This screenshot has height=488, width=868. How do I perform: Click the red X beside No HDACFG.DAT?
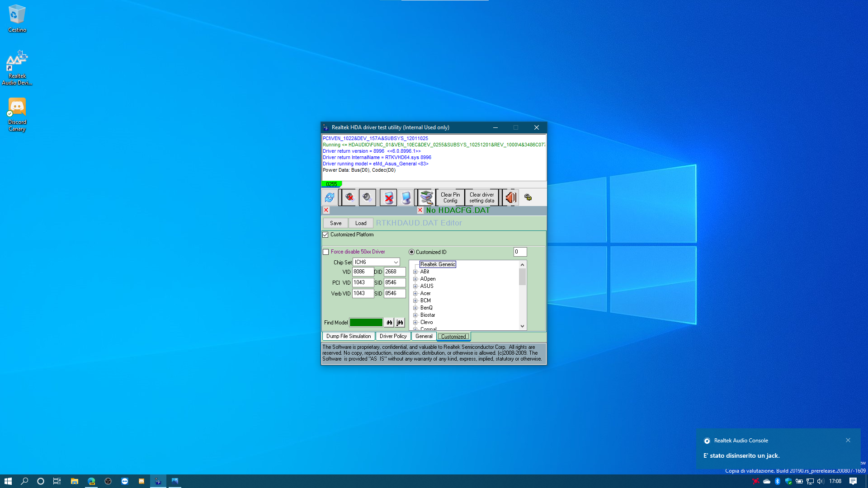420,210
